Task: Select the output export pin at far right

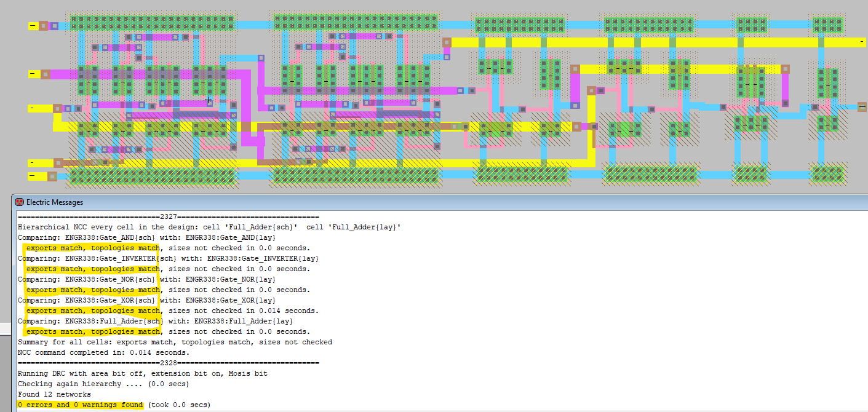Action: (862, 107)
